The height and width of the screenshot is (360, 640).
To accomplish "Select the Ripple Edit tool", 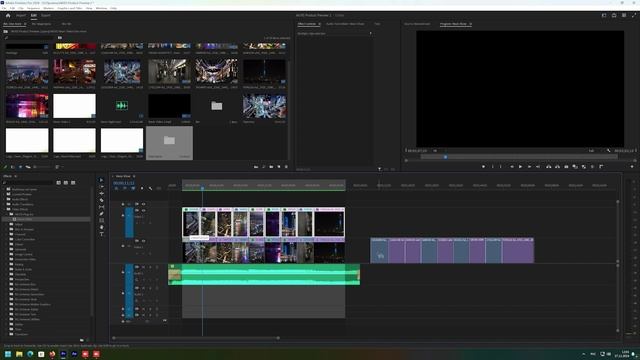I will [101, 193].
